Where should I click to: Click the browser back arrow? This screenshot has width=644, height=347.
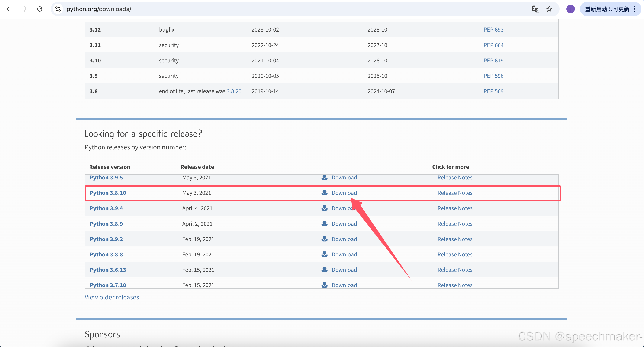click(9, 9)
